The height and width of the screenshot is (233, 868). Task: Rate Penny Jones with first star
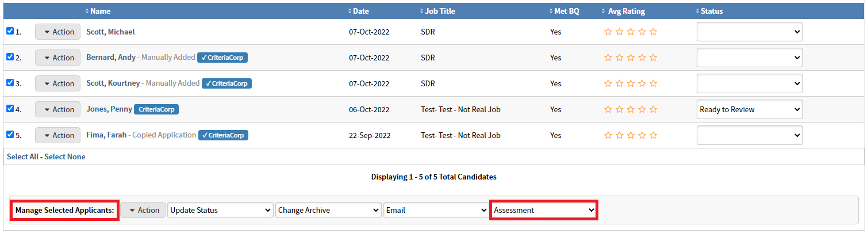click(608, 109)
